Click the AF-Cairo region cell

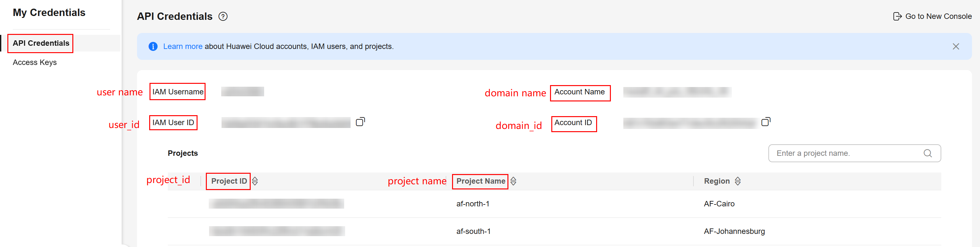coord(719,204)
